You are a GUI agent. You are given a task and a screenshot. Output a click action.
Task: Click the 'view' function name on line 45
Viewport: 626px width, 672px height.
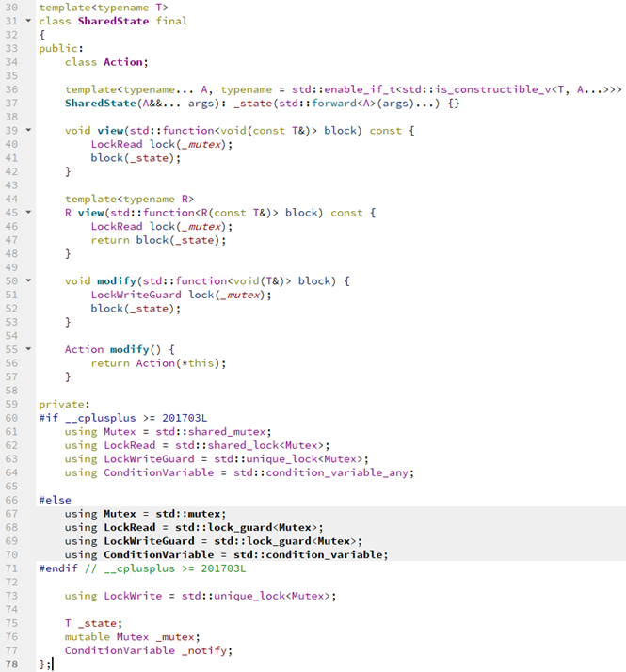coord(91,213)
